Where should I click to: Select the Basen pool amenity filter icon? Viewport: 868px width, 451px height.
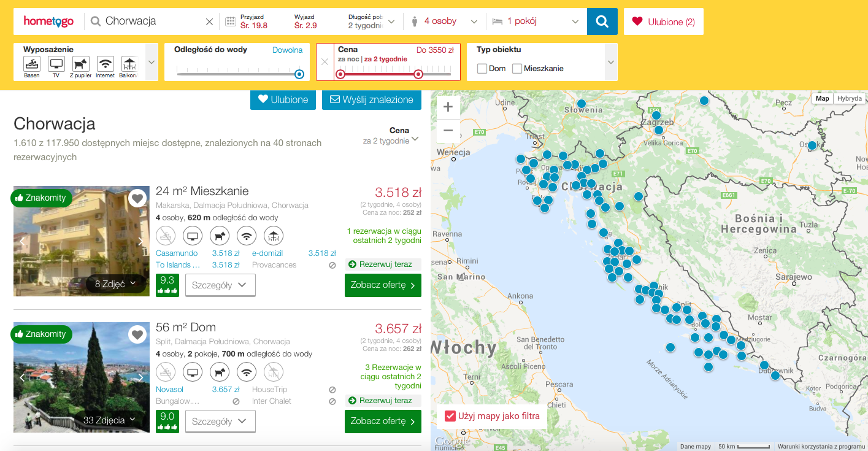pos(32,64)
